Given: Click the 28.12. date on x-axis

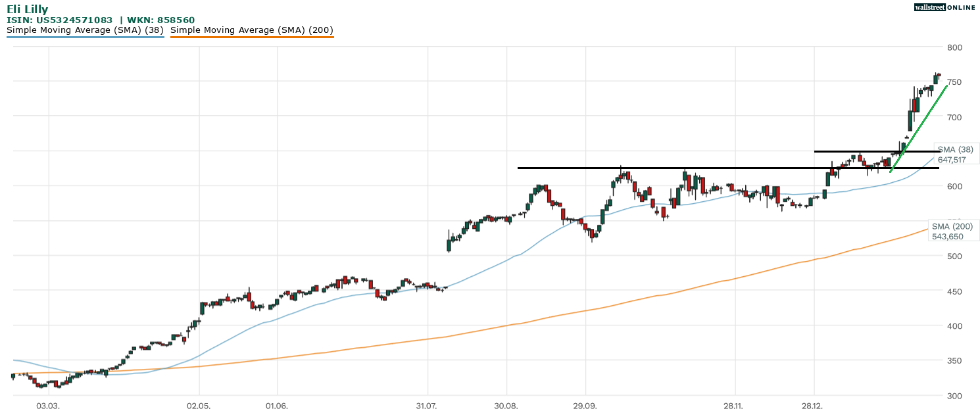Looking at the screenshot, I should pos(814,406).
